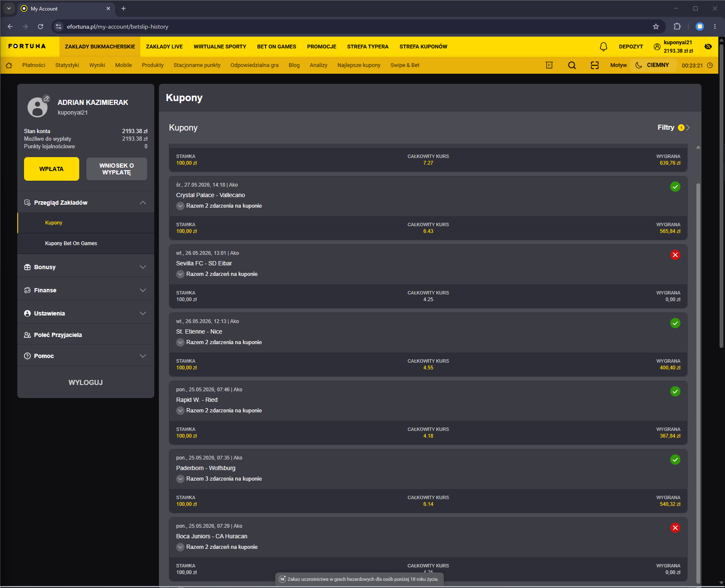Select Kupony in sidebar
Viewport: 725px width, 588px height.
tap(86, 223)
